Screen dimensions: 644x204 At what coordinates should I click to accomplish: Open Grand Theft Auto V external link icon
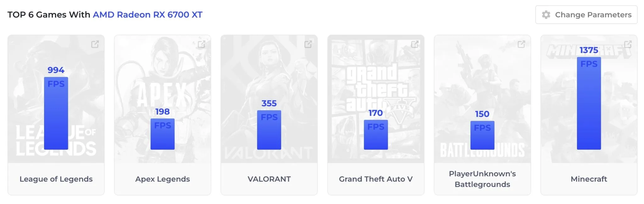click(415, 44)
